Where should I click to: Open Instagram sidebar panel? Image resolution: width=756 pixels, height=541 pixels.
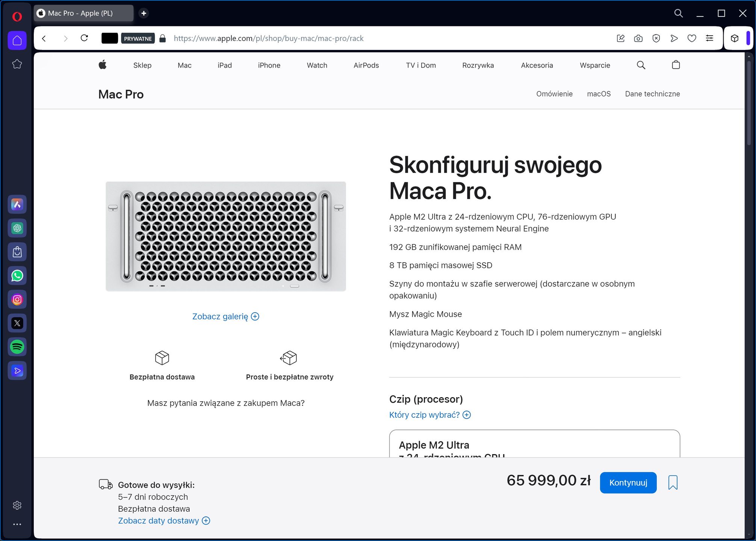point(17,299)
